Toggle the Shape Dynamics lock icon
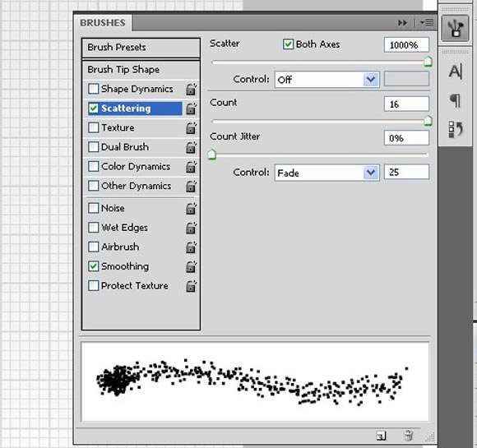This screenshot has height=448, width=477. (x=191, y=89)
